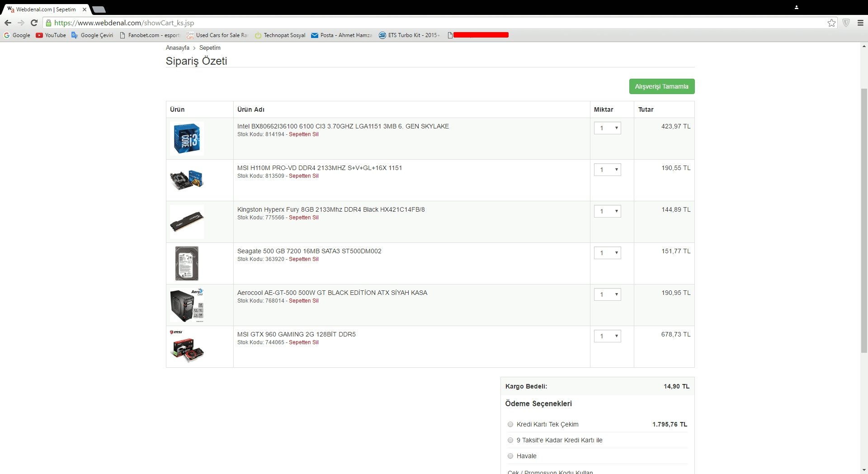This screenshot has width=868, height=474.
Task: Open quantity dropdown for Aerocool case
Action: pyautogui.click(x=608, y=294)
